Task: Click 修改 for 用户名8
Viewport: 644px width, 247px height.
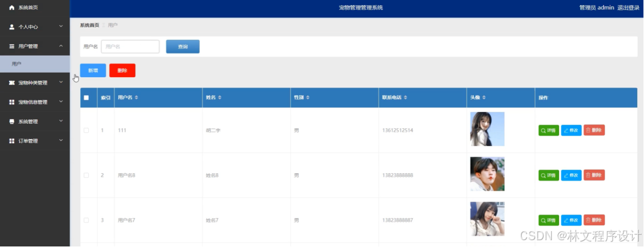Action: point(571,175)
